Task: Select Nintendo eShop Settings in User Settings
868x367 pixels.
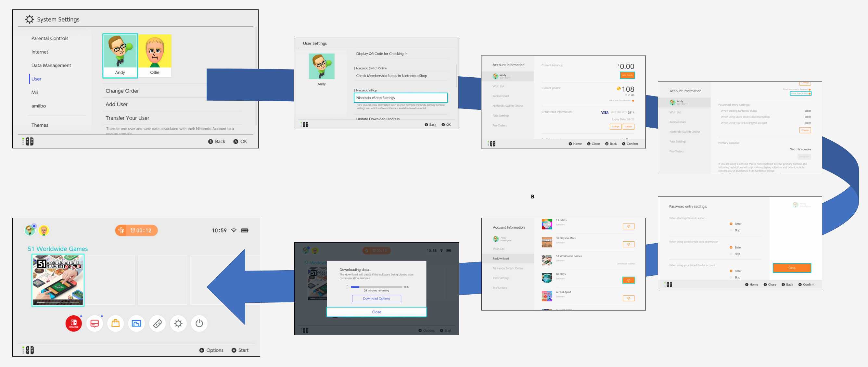Action: point(400,98)
